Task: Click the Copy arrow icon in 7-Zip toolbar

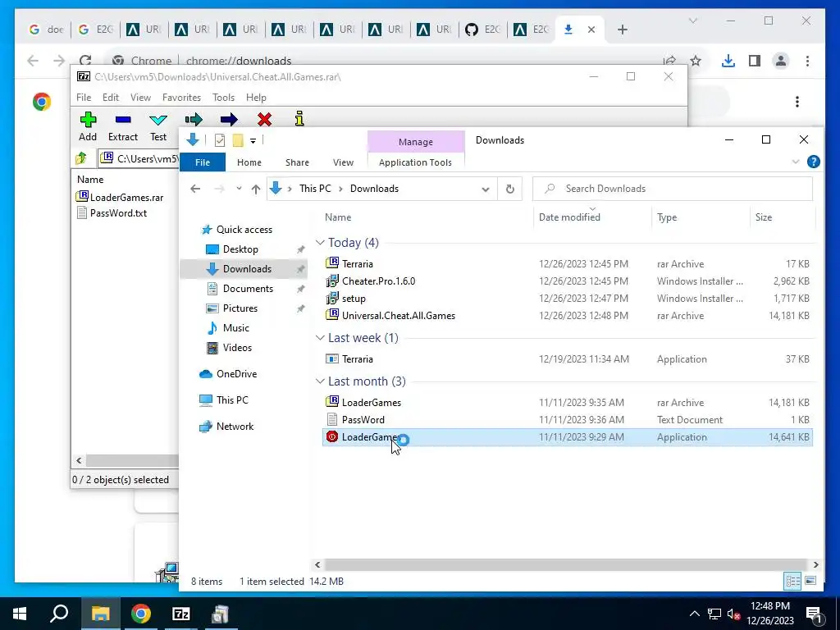Action: pos(194,119)
